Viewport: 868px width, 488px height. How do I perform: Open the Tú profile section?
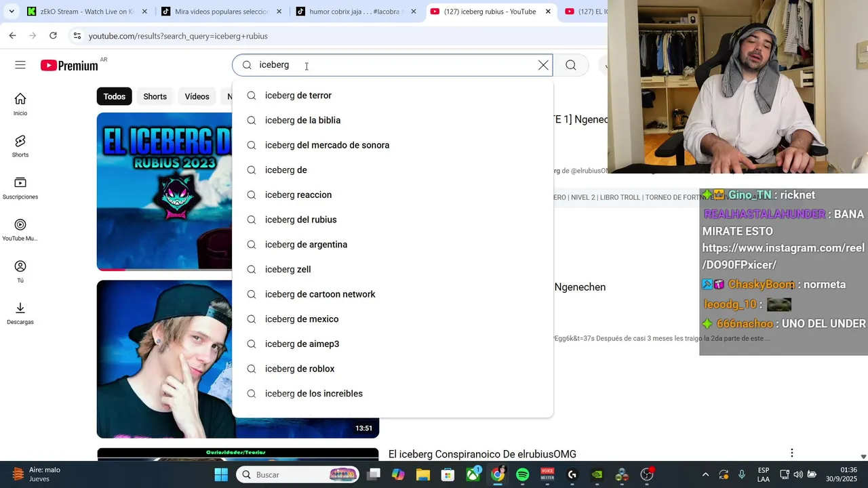coord(20,272)
